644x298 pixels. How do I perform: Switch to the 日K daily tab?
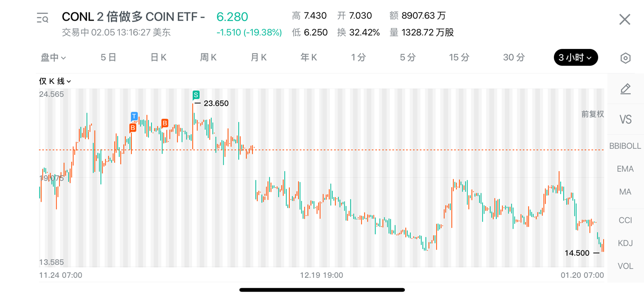(x=158, y=58)
